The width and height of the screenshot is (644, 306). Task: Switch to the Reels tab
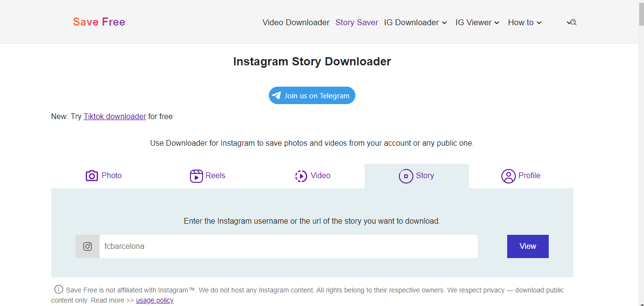(208, 176)
